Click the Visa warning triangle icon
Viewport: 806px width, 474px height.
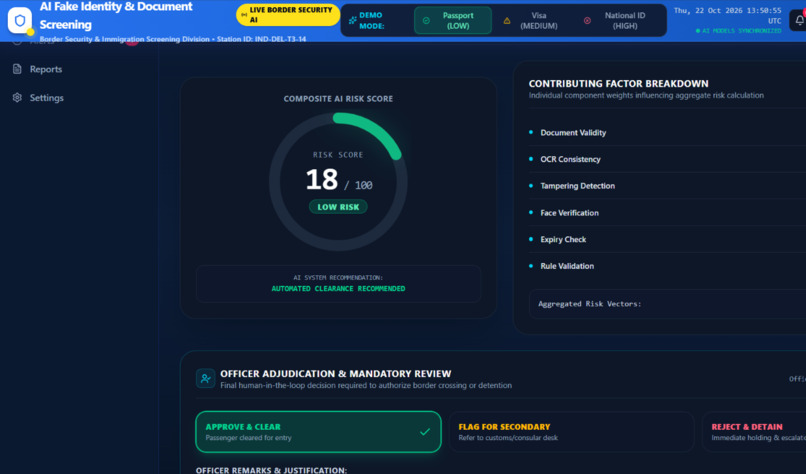click(x=507, y=21)
